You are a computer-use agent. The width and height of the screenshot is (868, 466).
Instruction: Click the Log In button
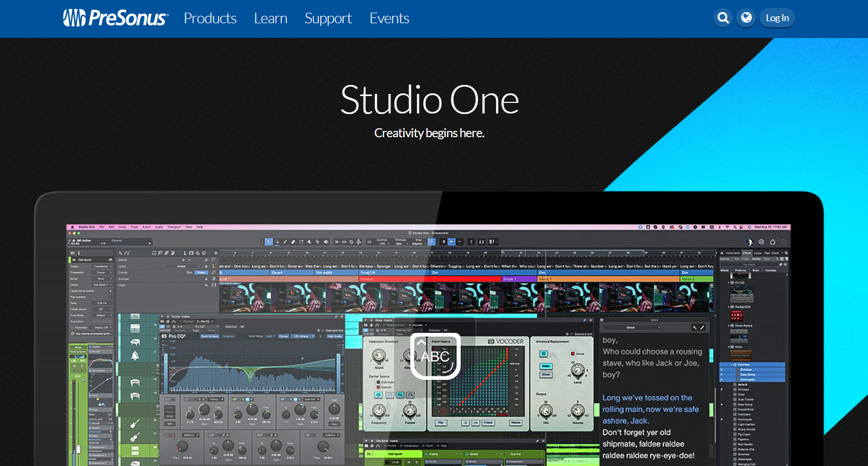point(777,18)
